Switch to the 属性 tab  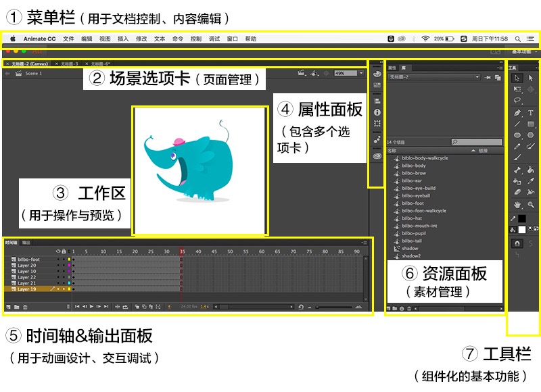(392, 68)
